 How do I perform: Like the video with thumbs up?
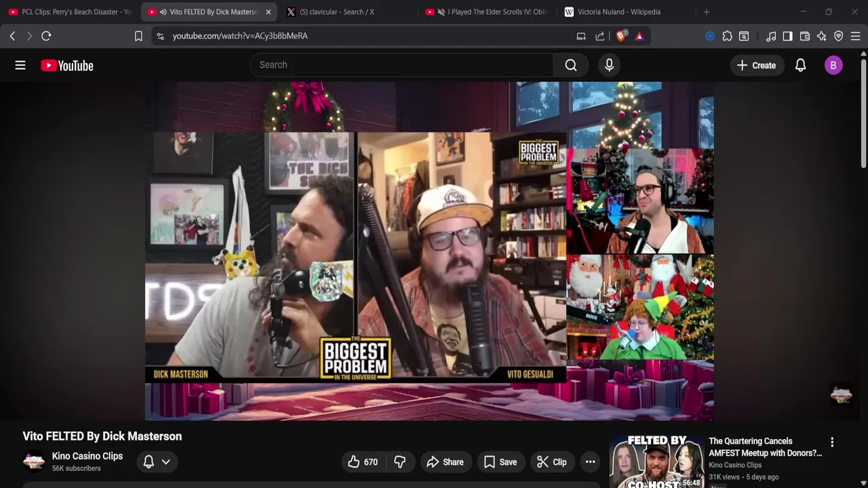coord(363,462)
